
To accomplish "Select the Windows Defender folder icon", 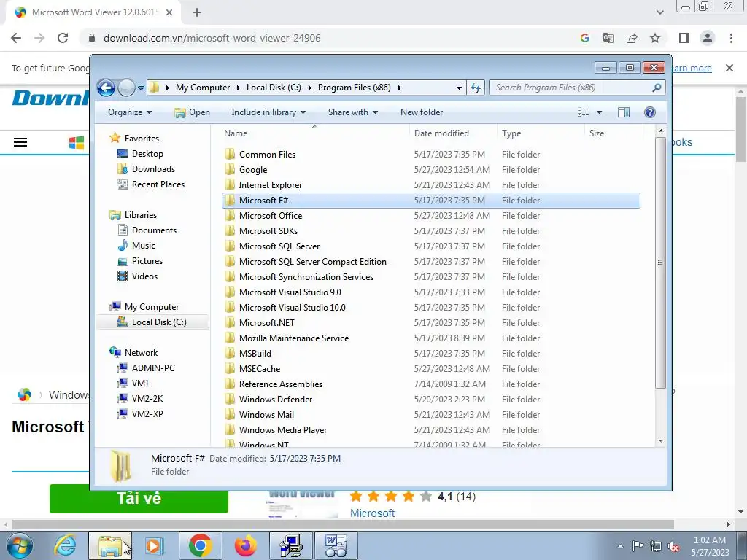I will point(230,399).
